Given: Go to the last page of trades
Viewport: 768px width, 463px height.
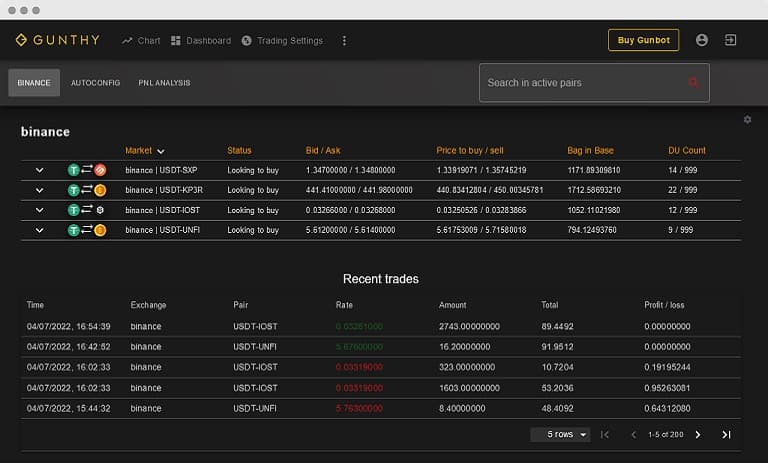Looking at the screenshot, I should point(726,435).
